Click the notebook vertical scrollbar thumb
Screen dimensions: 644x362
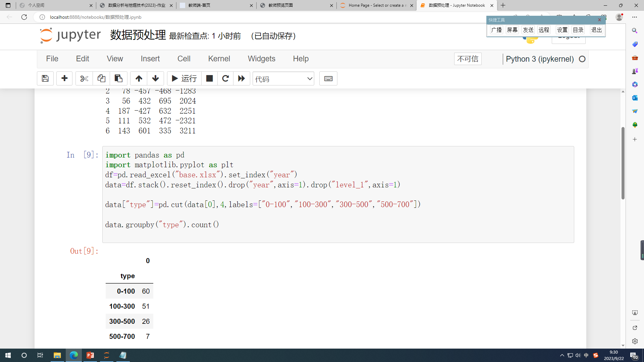pos(623,163)
